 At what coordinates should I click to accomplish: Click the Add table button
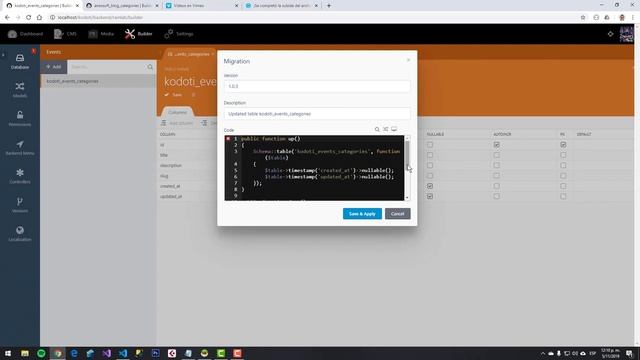(53, 67)
